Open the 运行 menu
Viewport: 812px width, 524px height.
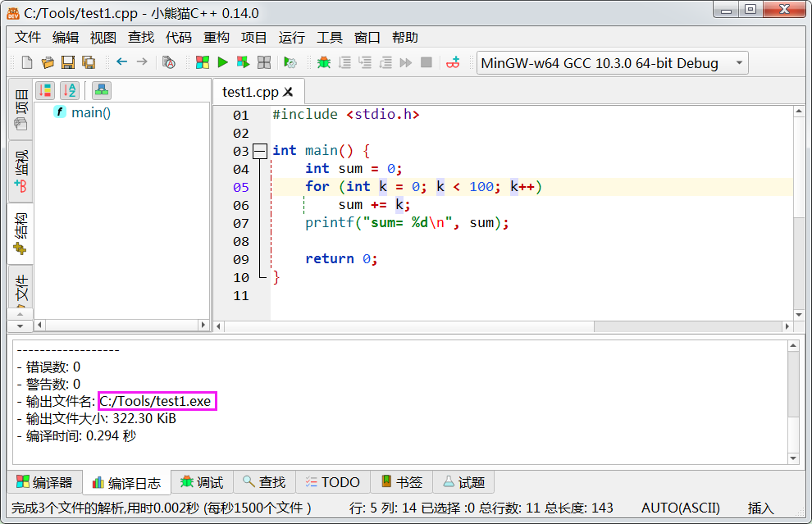point(291,37)
